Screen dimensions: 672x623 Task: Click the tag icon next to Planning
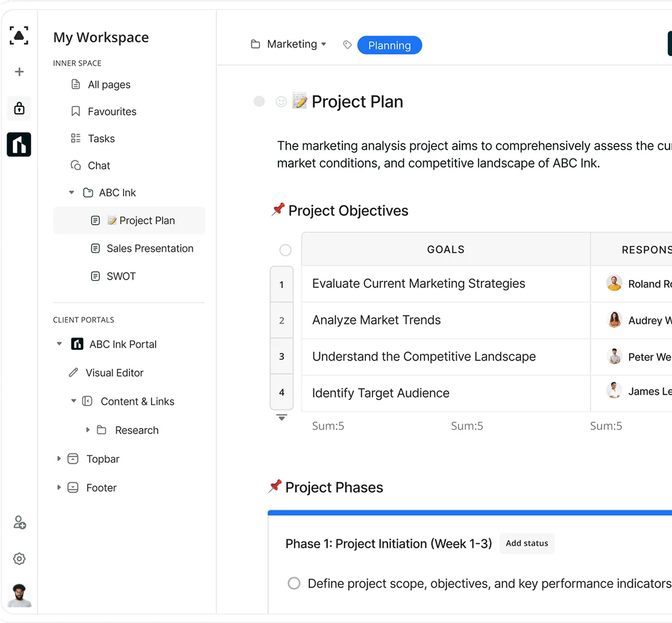347,45
